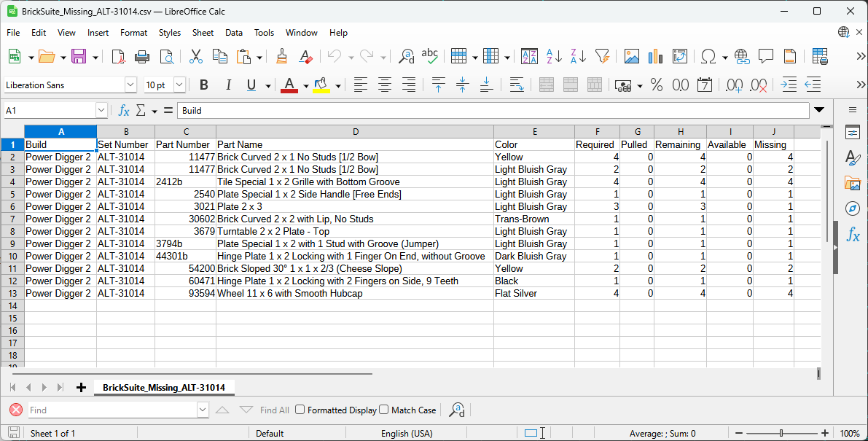Image resolution: width=868 pixels, height=441 pixels.
Task: Expand the formula bar arrow
Action: (x=819, y=111)
